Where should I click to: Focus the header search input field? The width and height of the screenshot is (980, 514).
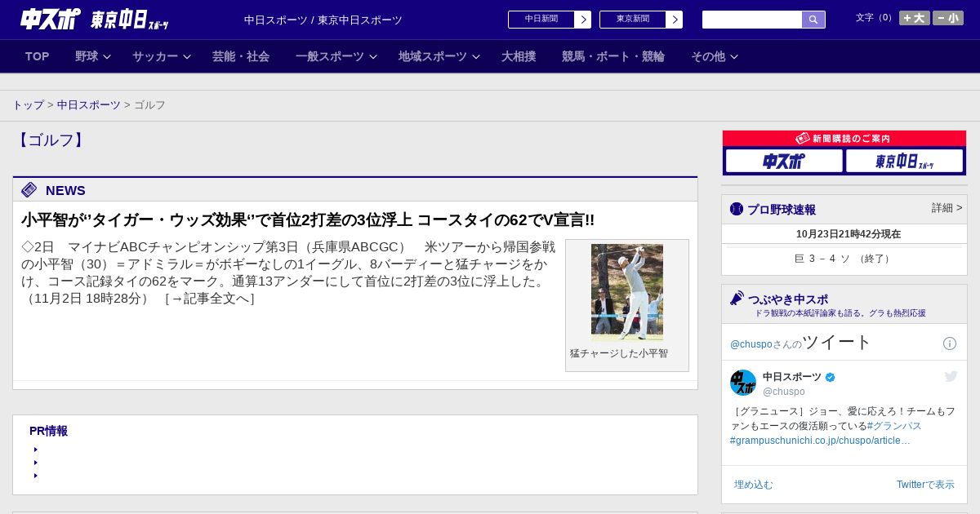(752, 20)
